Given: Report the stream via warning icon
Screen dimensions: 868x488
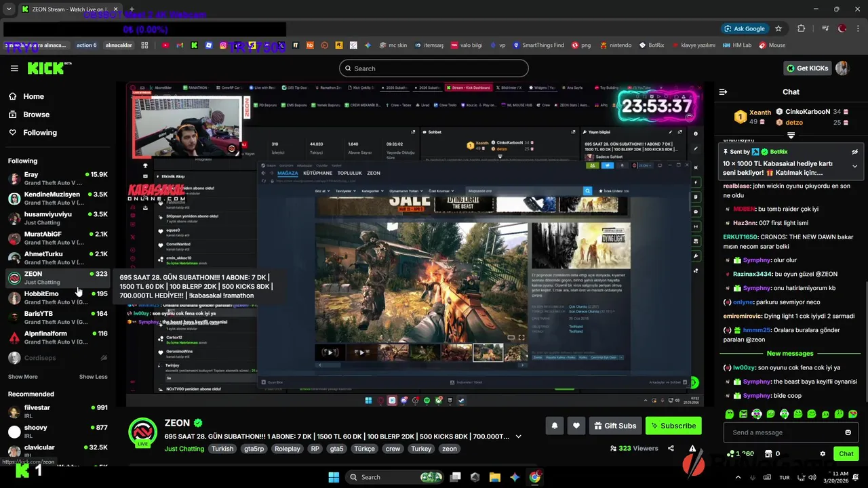Looking at the screenshot, I should pyautogui.click(x=692, y=448).
